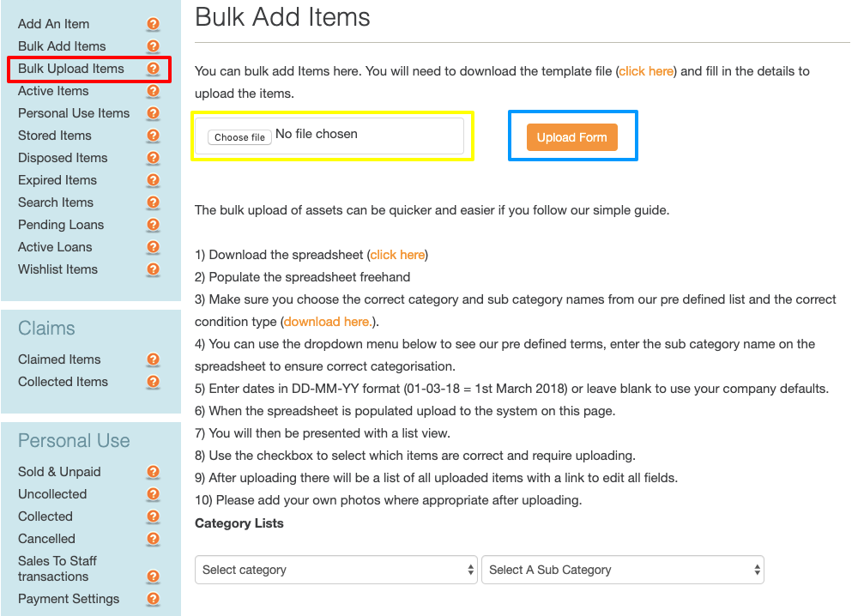
Task: Navigate to Stored Items
Action: [x=54, y=136]
